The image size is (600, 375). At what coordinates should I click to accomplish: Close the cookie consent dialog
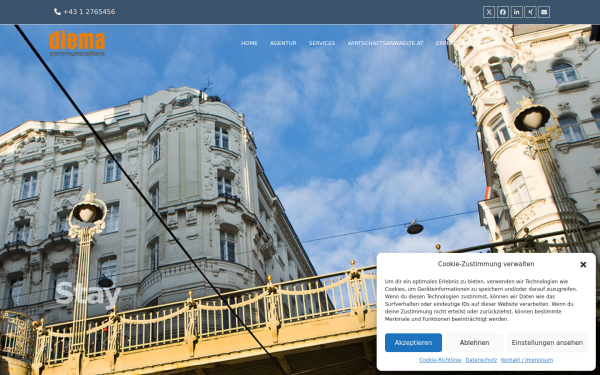click(583, 264)
